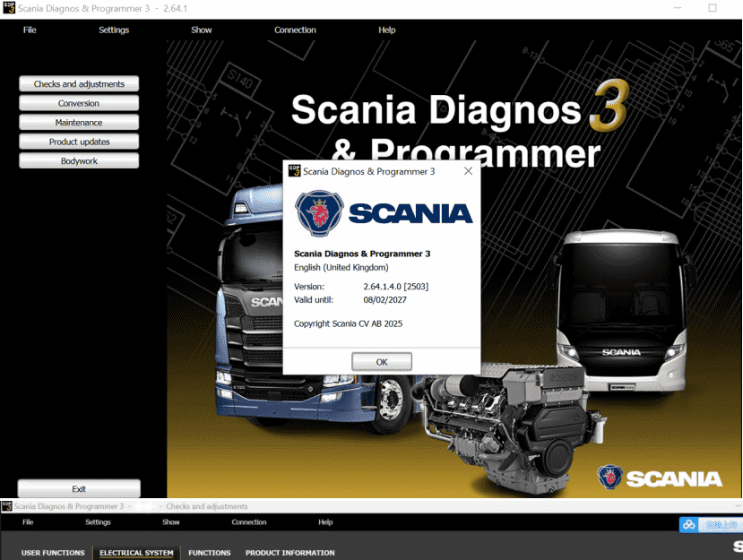The width and height of the screenshot is (743, 560).
Task: Click the Scania griffin logo on splash background
Action: pos(609,477)
